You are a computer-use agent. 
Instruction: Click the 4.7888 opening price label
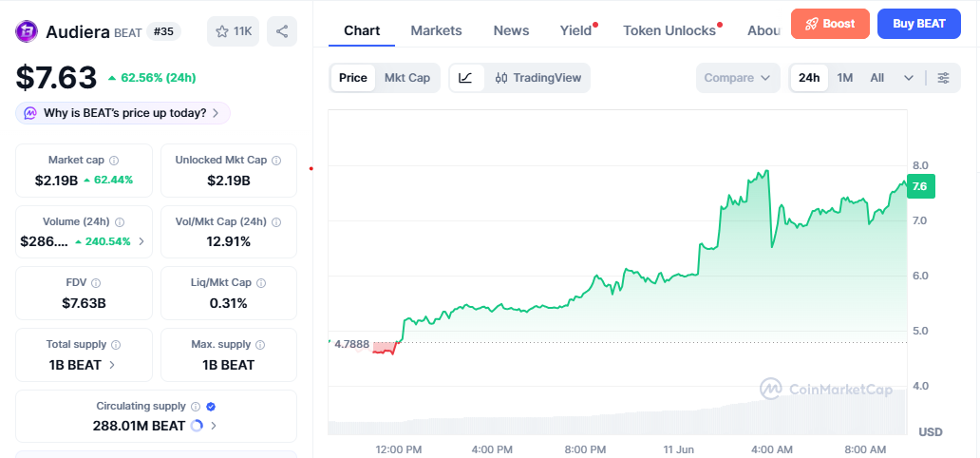(352, 344)
